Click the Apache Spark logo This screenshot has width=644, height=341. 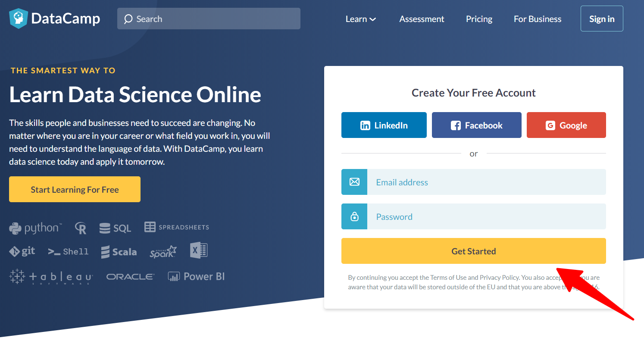click(163, 252)
